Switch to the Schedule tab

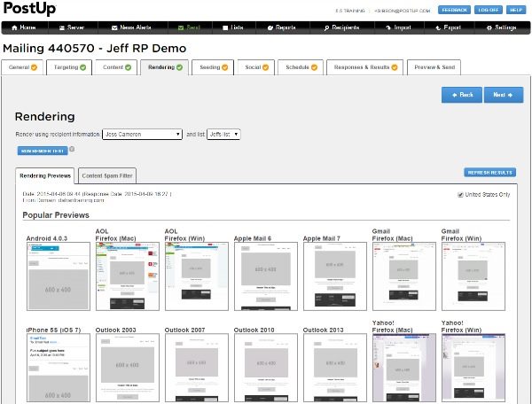coord(301,67)
